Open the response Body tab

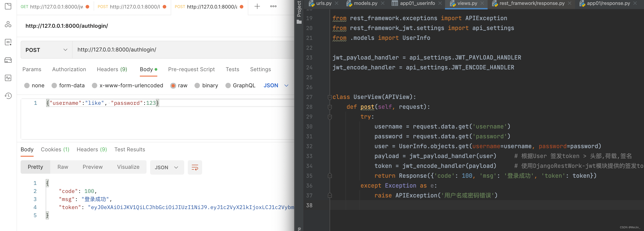click(x=27, y=150)
